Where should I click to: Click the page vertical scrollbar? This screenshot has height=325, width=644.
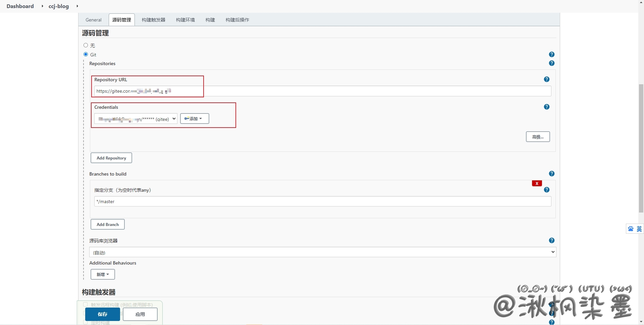point(641,148)
